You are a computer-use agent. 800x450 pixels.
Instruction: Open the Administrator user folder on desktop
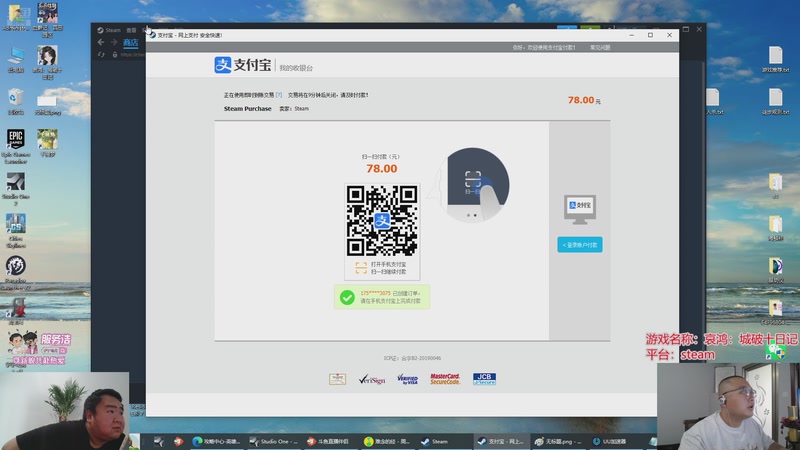[x=16, y=18]
